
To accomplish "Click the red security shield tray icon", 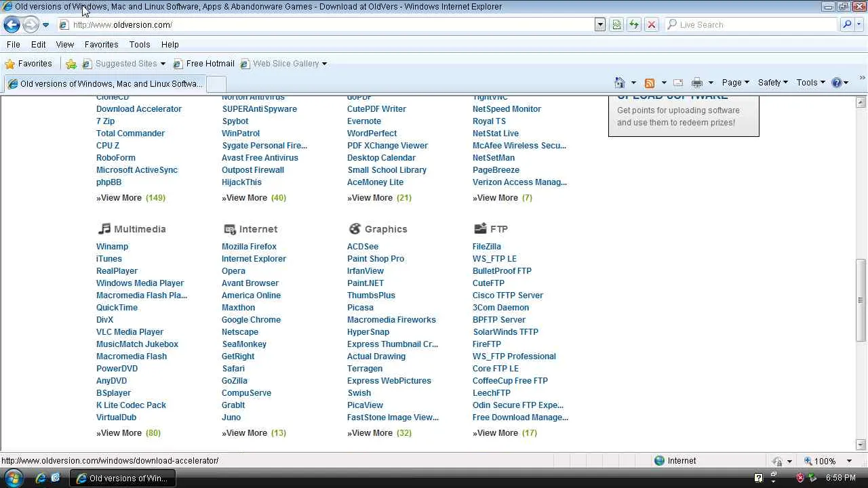I will coord(800,478).
